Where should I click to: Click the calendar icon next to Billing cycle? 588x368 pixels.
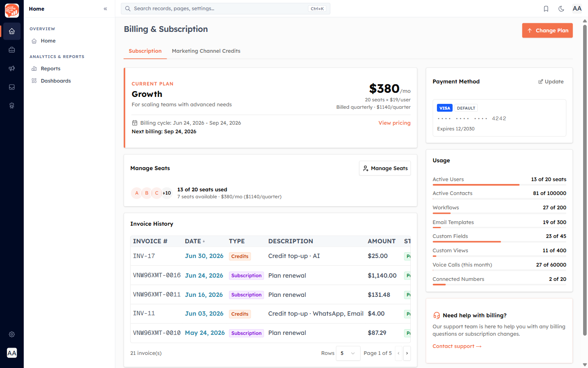(135, 123)
